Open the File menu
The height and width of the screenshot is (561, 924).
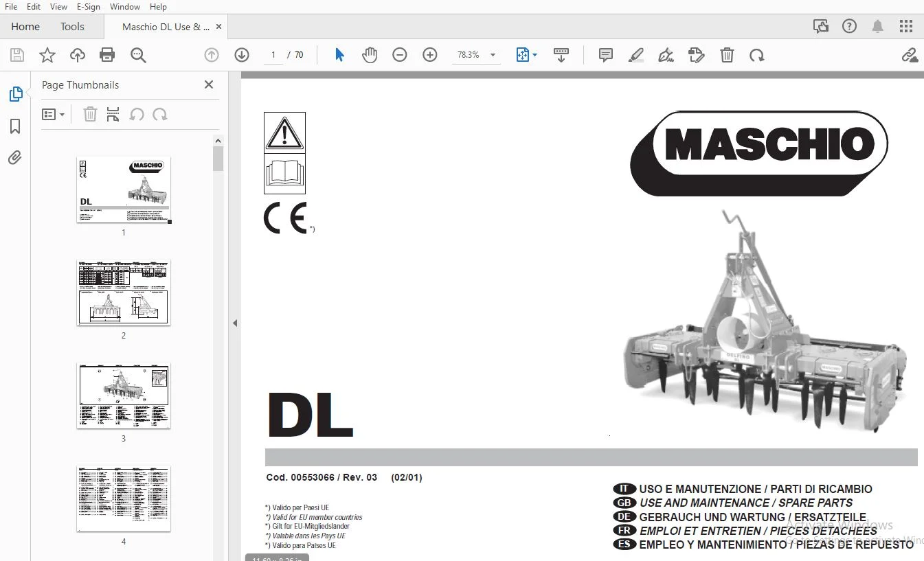[11, 7]
